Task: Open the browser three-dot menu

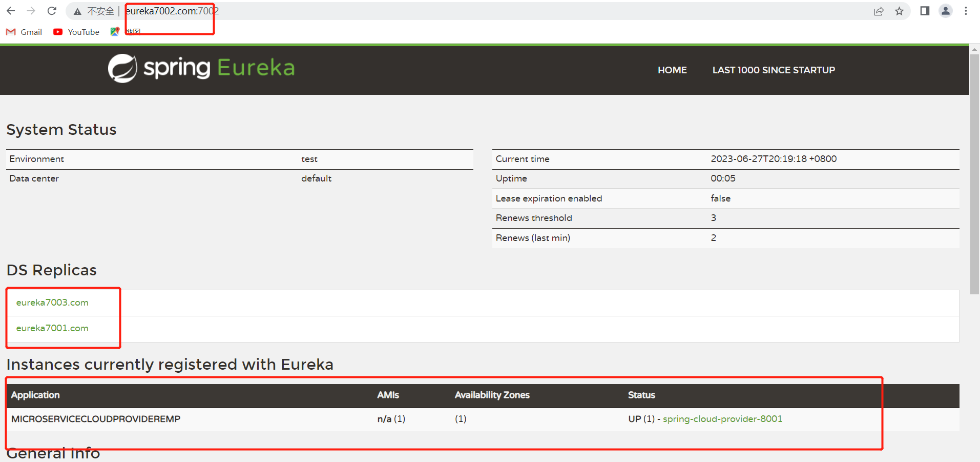Action: 966,11
